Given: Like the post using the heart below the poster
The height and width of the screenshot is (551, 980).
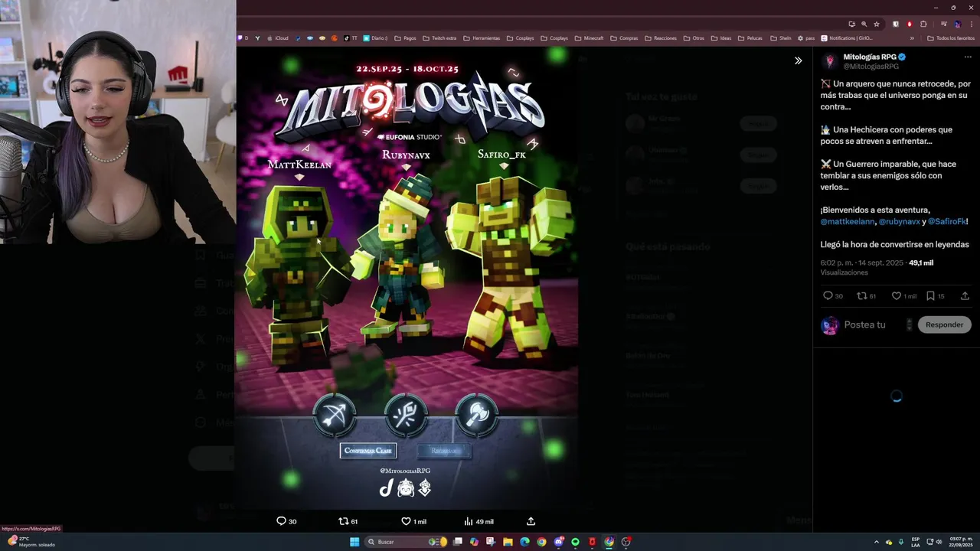Looking at the screenshot, I should click(406, 521).
